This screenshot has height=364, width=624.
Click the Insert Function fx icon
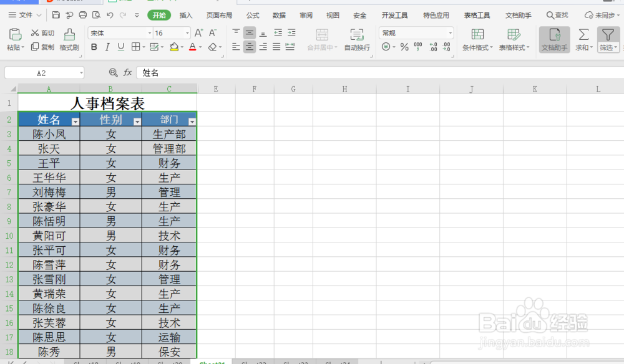click(127, 72)
